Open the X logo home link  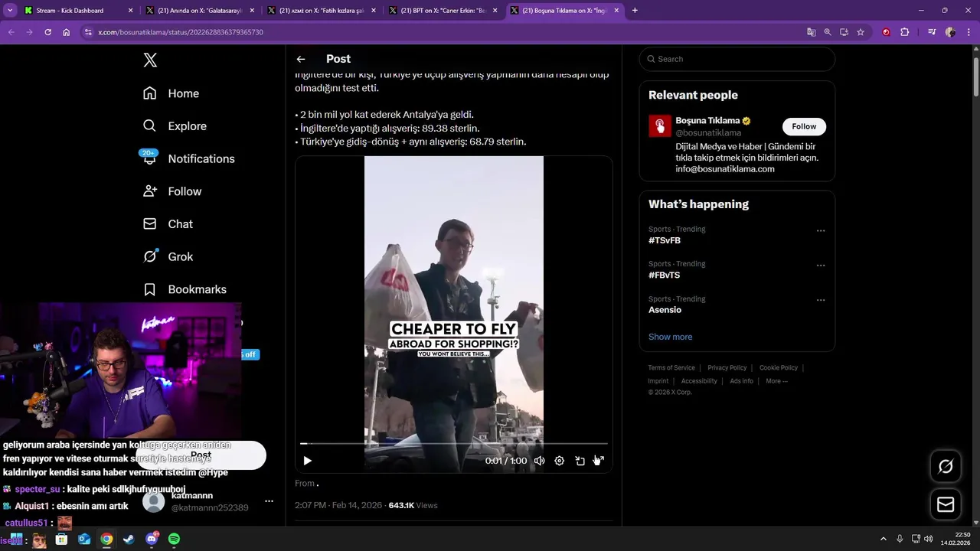pyautogui.click(x=150, y=60)
